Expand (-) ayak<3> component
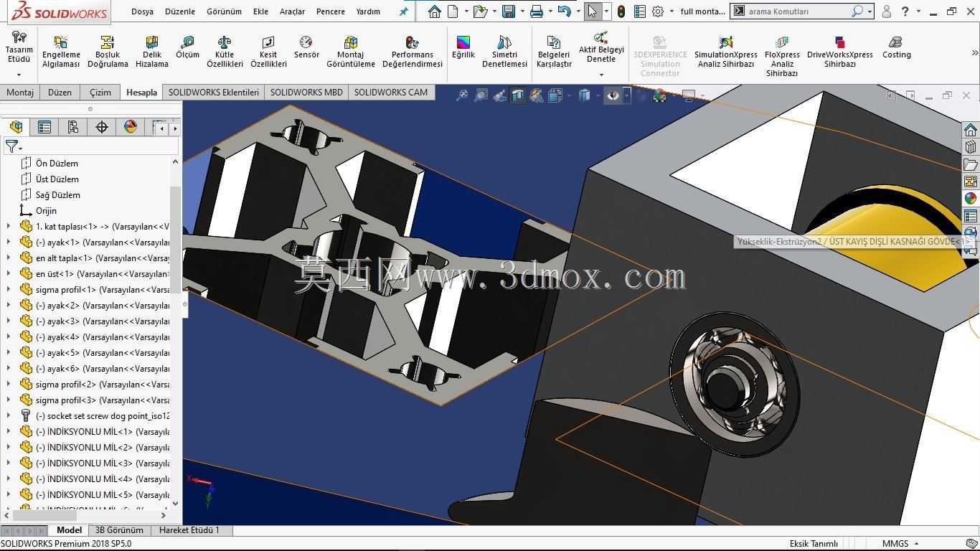This screenshot has width=980, height=551. [9, 321]
